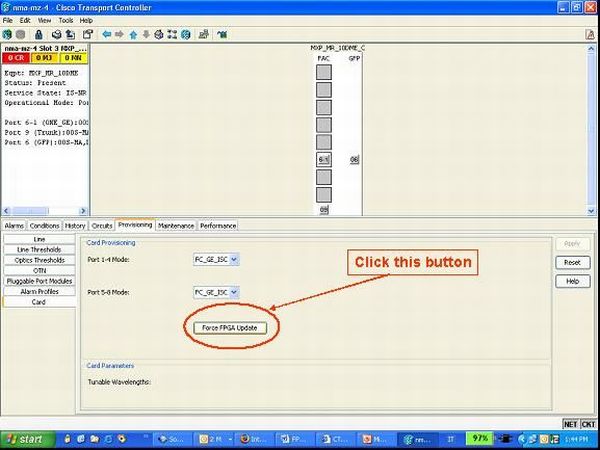Click the orange 0 MJ alarm counter
This screenshot has width=600, height=450.
[44, 58]
